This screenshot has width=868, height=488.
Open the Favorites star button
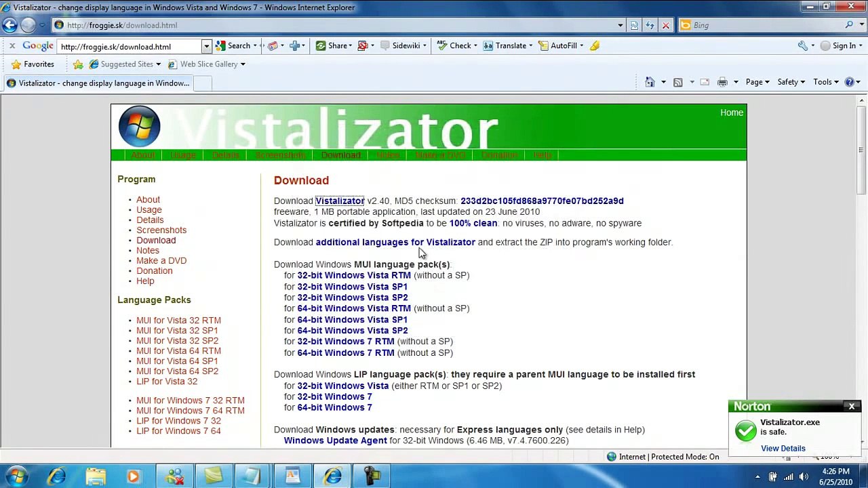tap(33, 64)
